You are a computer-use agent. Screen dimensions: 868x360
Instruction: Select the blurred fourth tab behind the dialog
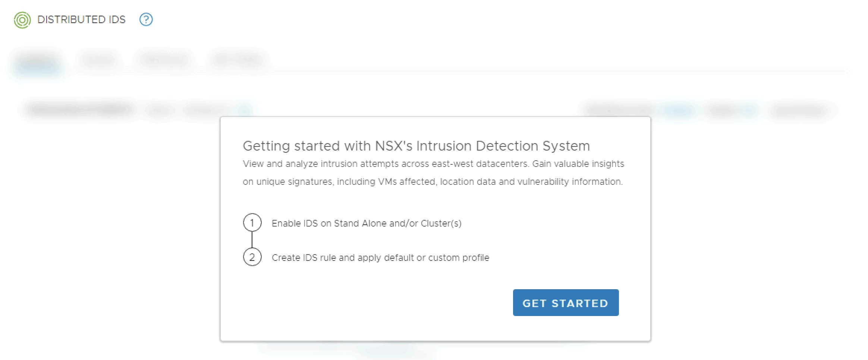coord(238,60)
